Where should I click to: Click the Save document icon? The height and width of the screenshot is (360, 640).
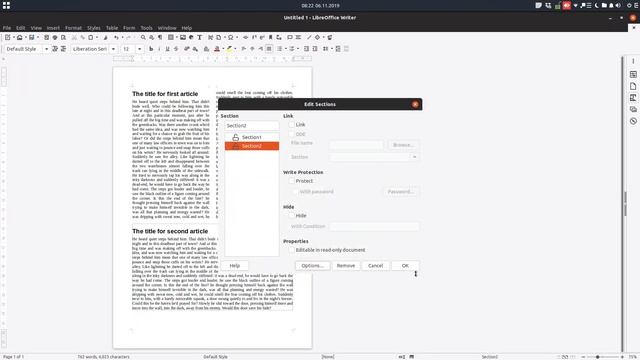pyautogui.click(x=31, y=38)
